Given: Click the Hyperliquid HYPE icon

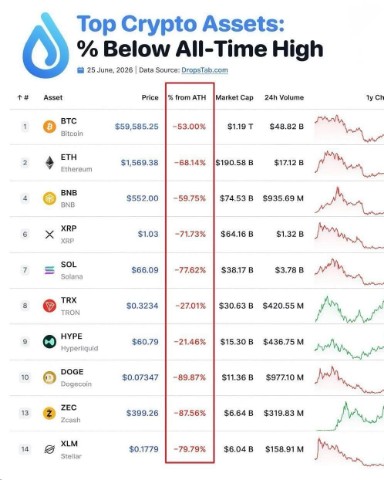Looking at the screenshot, I should coord(49,342).
